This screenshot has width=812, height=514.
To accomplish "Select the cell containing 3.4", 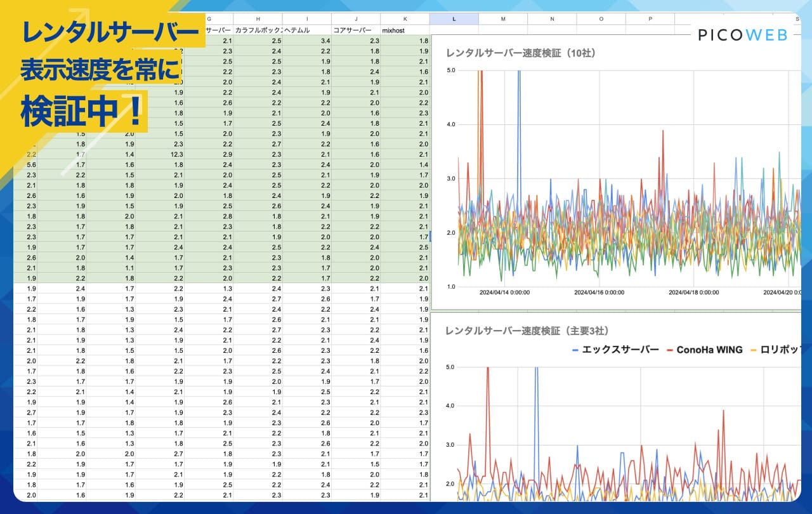I will tap(307, 41).
